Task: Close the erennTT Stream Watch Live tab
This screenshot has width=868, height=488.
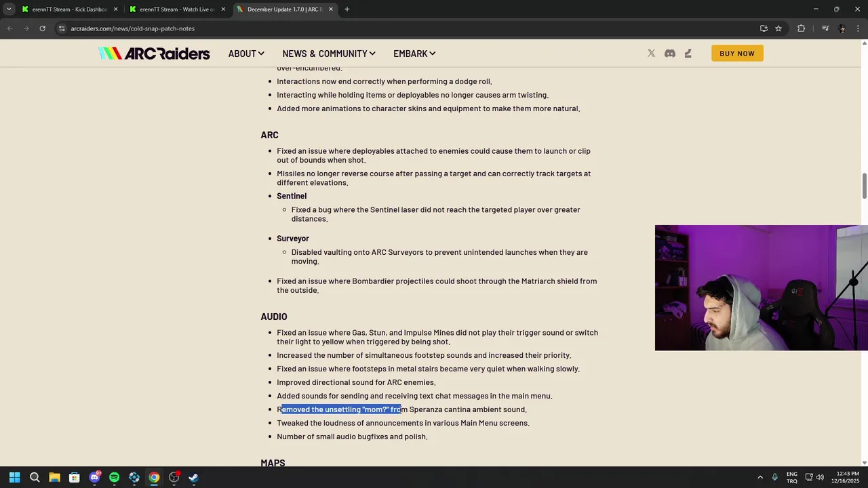Action: [223, 9]
